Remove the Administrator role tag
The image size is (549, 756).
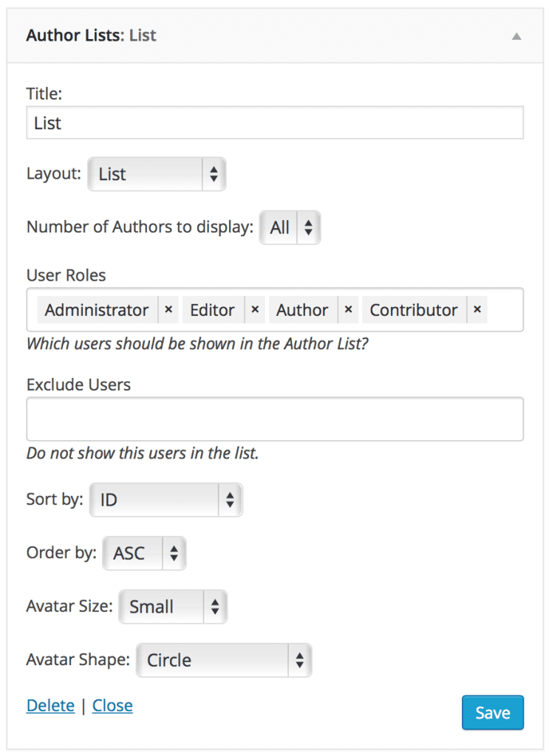click(168, 310)
